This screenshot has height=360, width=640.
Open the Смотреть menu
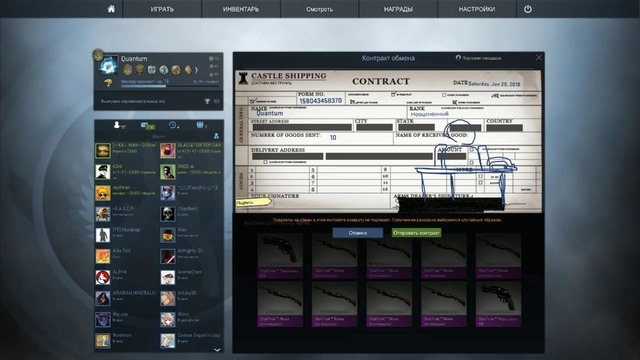point(320,9)
